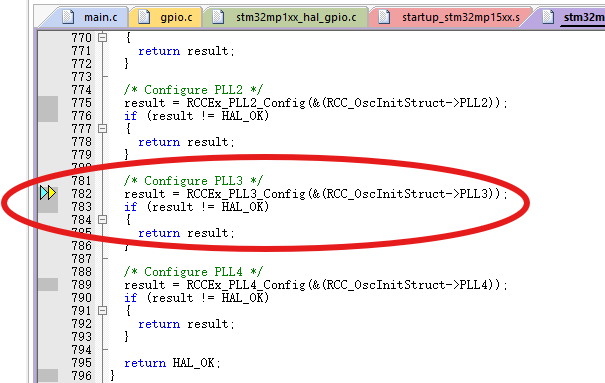
Task: Click line number 774
Action: pos(81,90)
